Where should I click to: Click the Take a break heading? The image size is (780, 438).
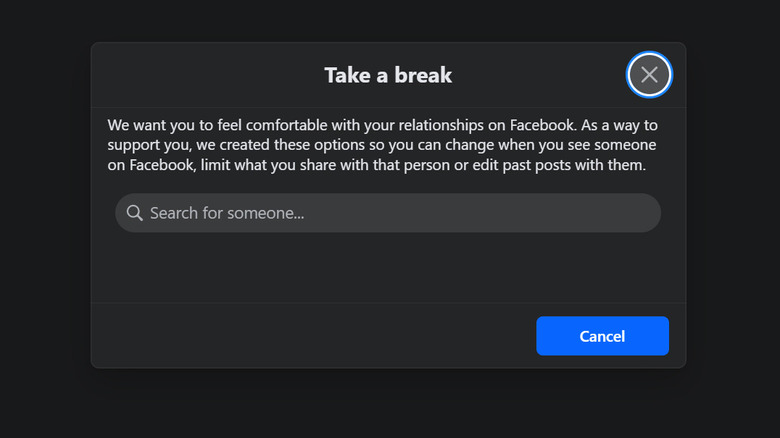click(388, 75)
